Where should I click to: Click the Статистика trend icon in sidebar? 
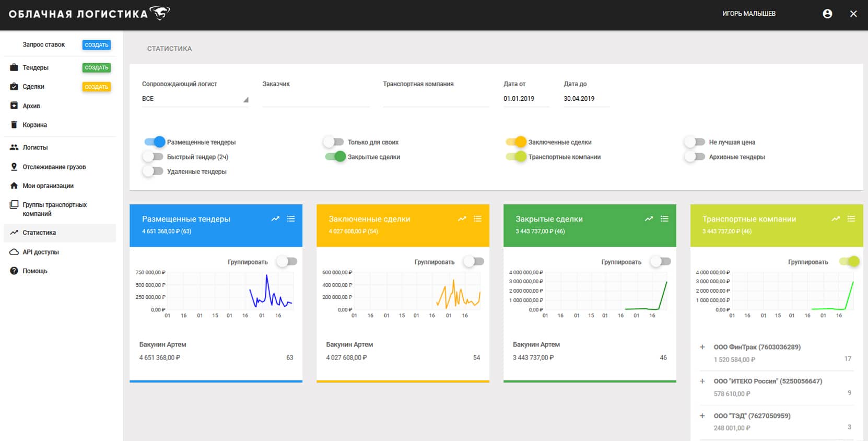14,233
